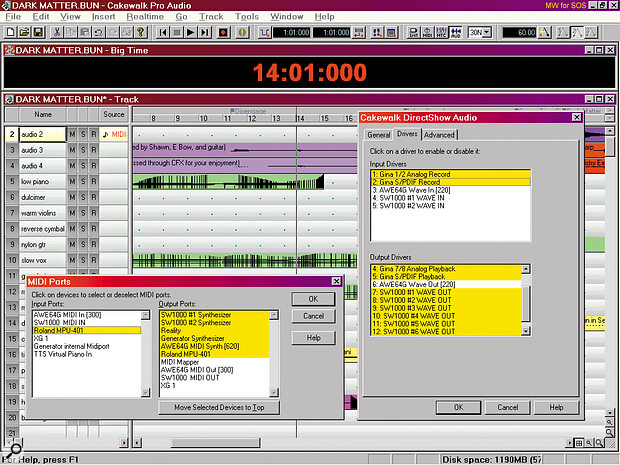Click the Undo toolbar icon
The height and width of the screenshot is (465, 620).
coord(98,32)
